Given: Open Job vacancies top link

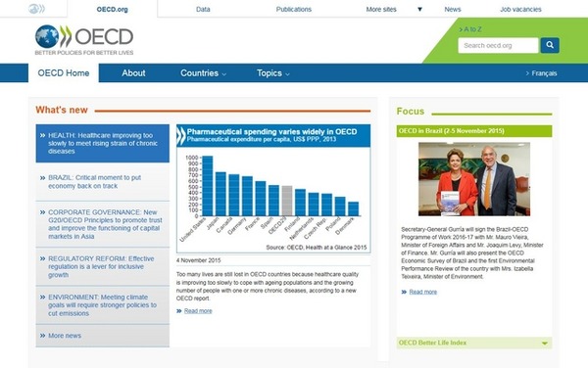Looking at the screenshot, I should point(520,10).
